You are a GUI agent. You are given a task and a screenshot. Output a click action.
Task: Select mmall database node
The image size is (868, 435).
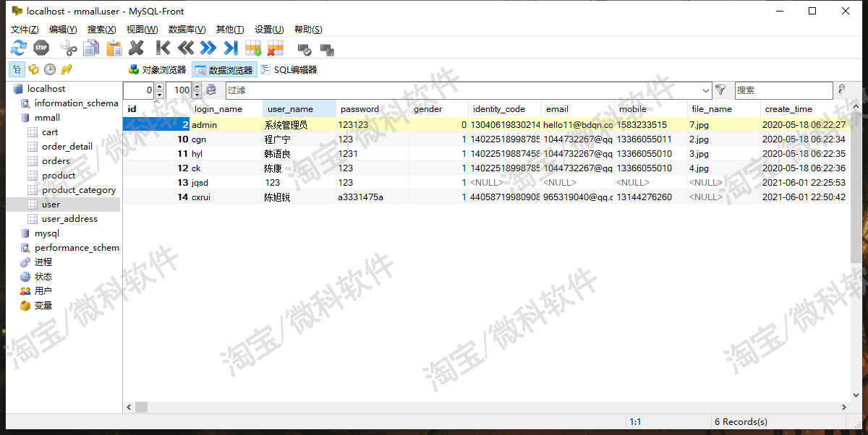[47, 118]
